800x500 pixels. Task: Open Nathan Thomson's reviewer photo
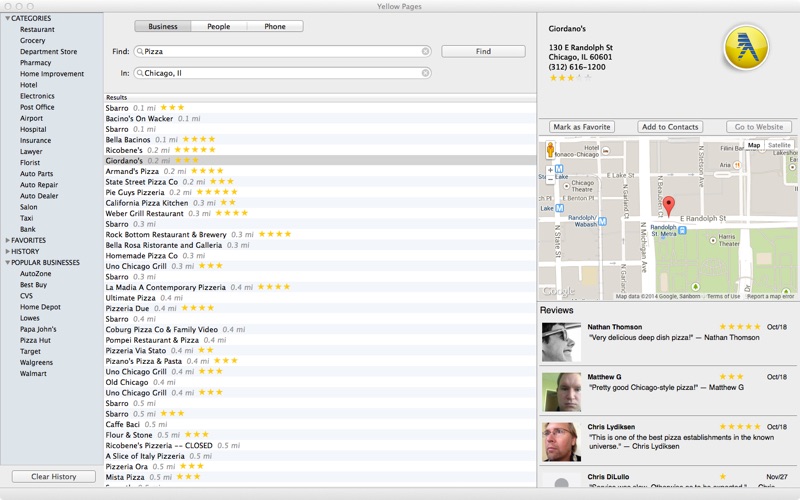pyautogui.click(x=561, y=342)
